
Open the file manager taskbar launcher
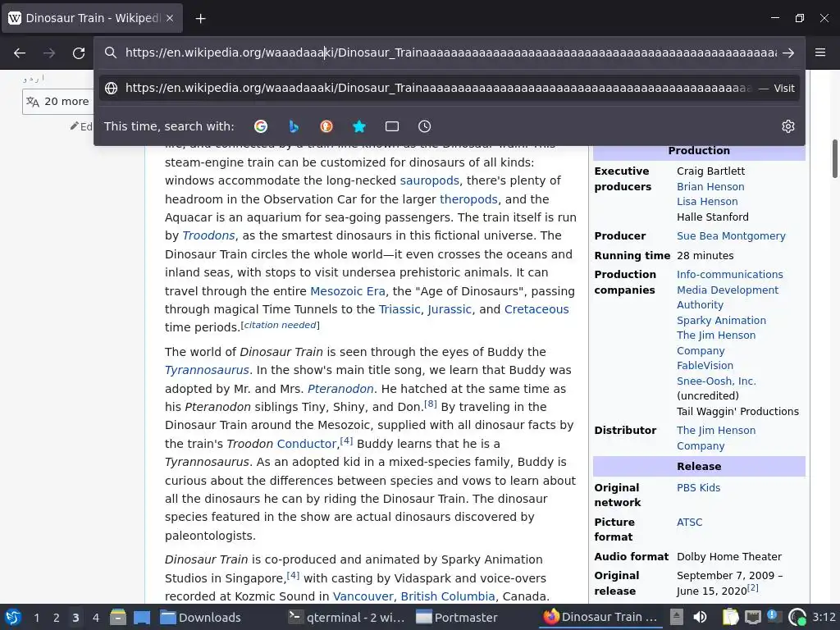118,618
